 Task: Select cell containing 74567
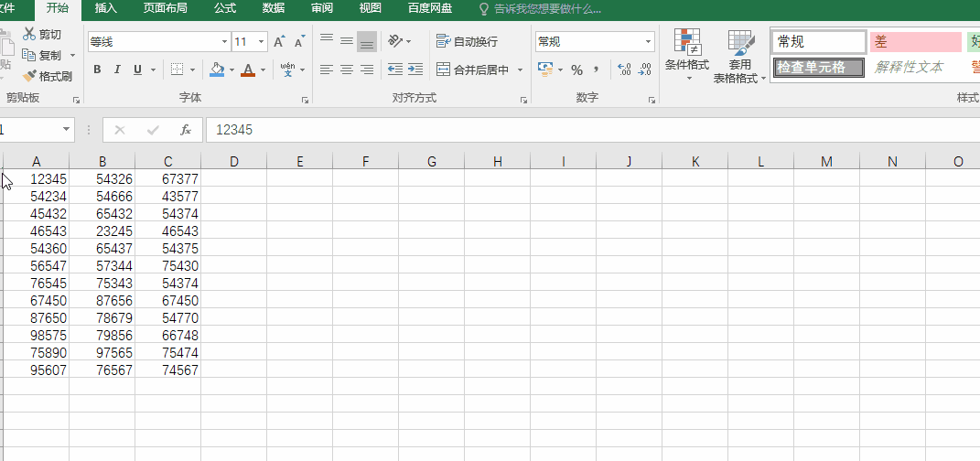pyautogui.click(x=168, y=370)
